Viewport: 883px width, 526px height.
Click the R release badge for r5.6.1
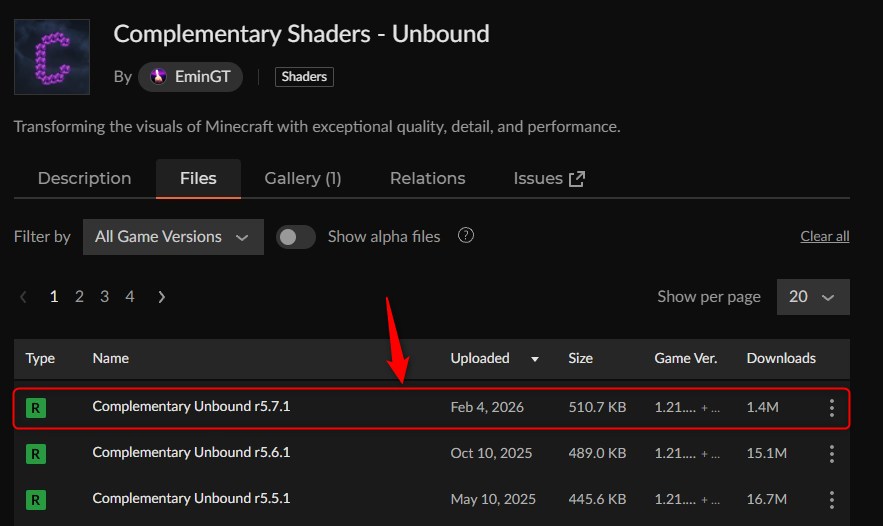35,454
